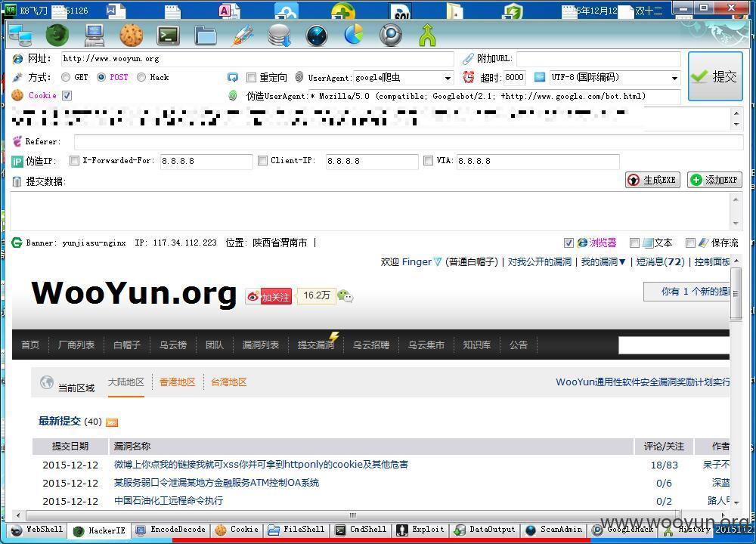Click the paperclip icon beside 附加URL
Screen dimensions: 756x544
point(468,59)
